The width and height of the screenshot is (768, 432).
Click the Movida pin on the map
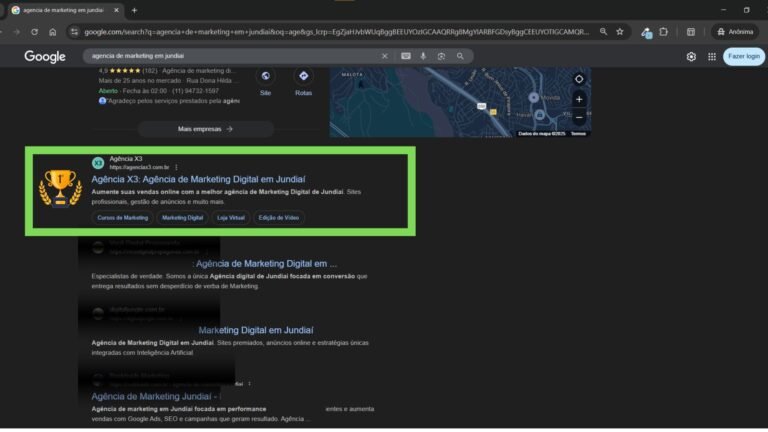pyautogui.click(x=534, y=97)
